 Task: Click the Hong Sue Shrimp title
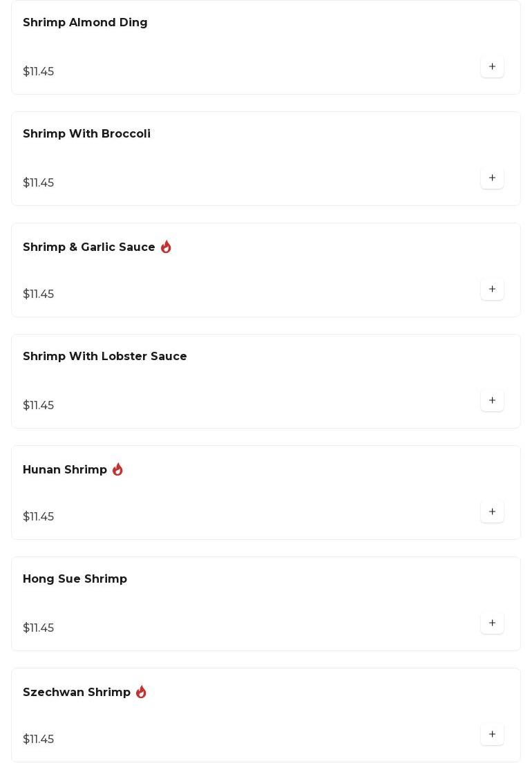pyautogui.click(x=75, y=579)
